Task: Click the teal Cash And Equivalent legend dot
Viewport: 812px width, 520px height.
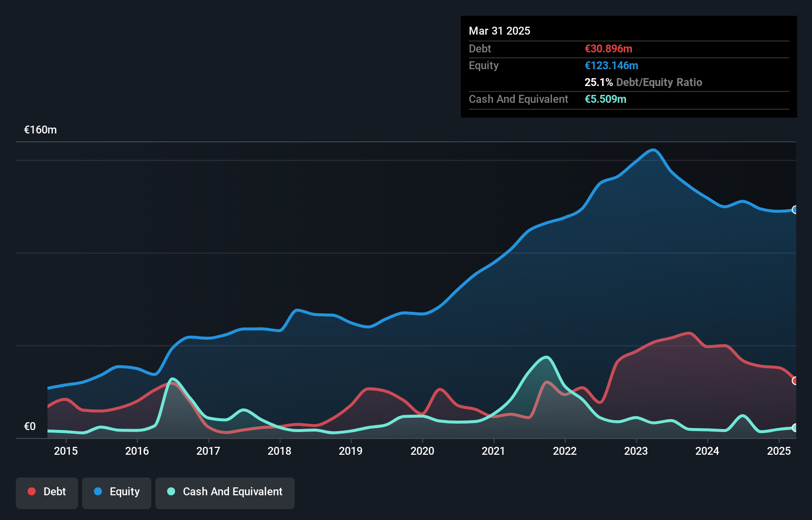Action: coord(171,491)
